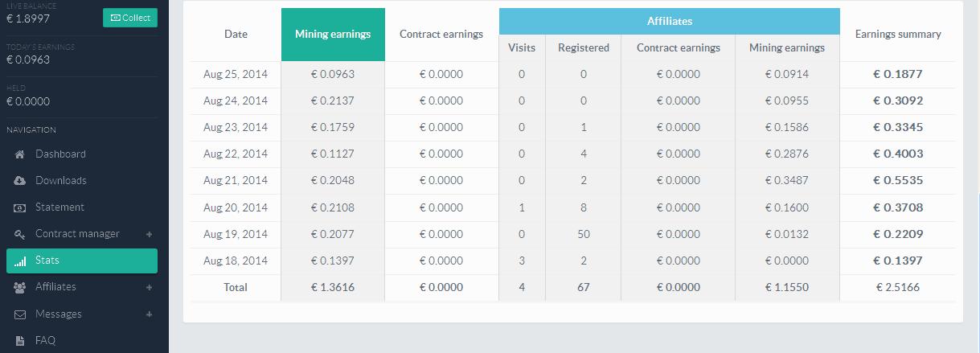This screenshot has height=353, width=980.
Task: Click the Affiliates table group header
Action: [x=669, y=21]
